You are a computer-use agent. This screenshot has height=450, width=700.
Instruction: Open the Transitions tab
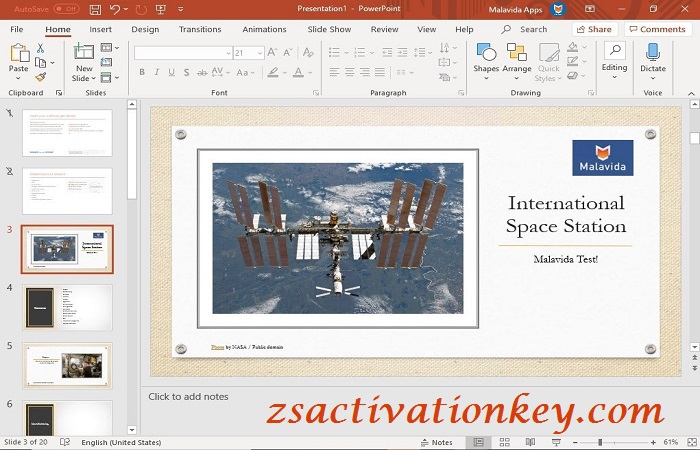200,29
